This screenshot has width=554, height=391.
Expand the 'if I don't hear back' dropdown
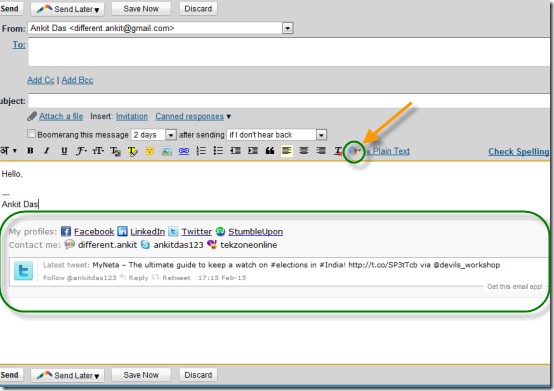point(321,135)
